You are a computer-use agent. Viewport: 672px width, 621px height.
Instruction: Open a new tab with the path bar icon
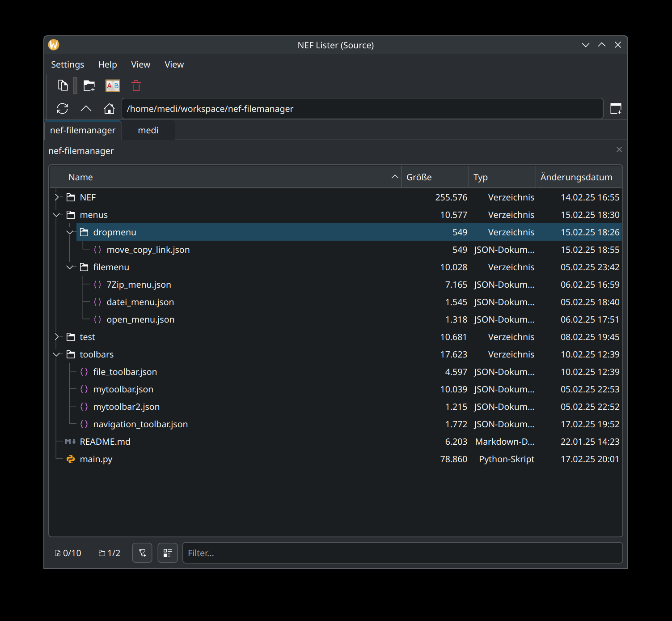click(x=616, y=109)
